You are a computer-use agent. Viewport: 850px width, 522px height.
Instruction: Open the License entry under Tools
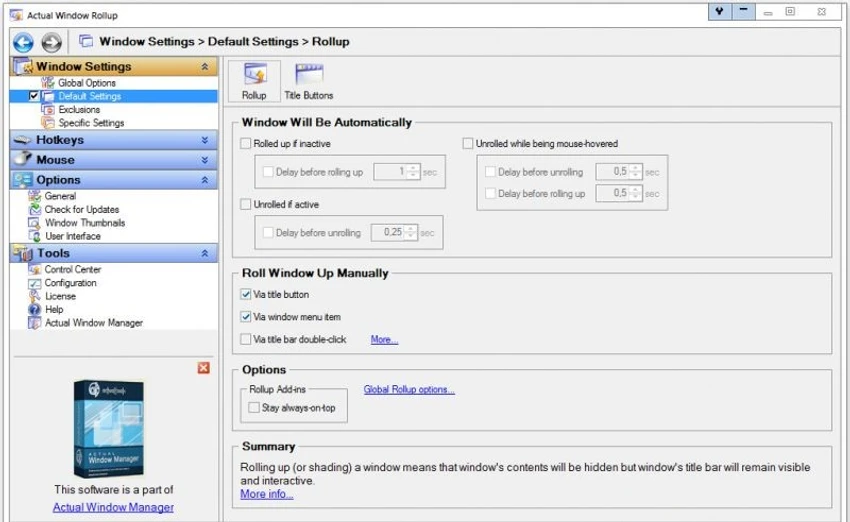click(60, 297)
